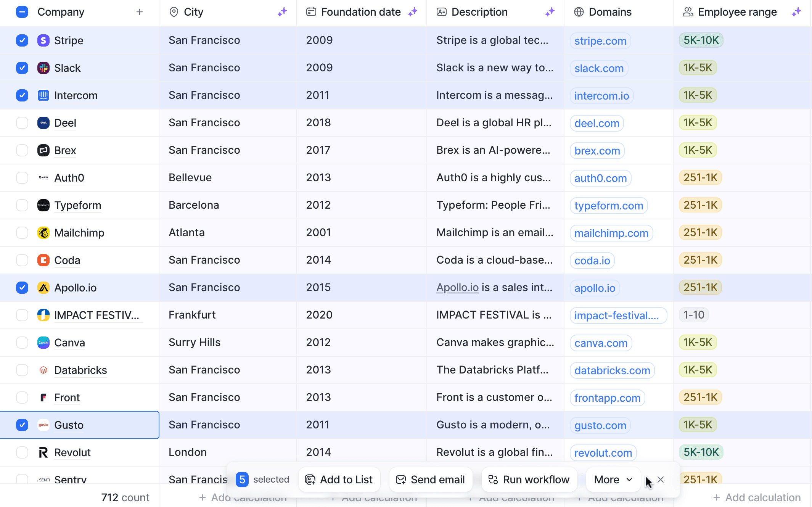The height and width of the screenshot is (507, 812).
Task: Uncheck the Slack row checkbox
Action: [x=22, y=68]
